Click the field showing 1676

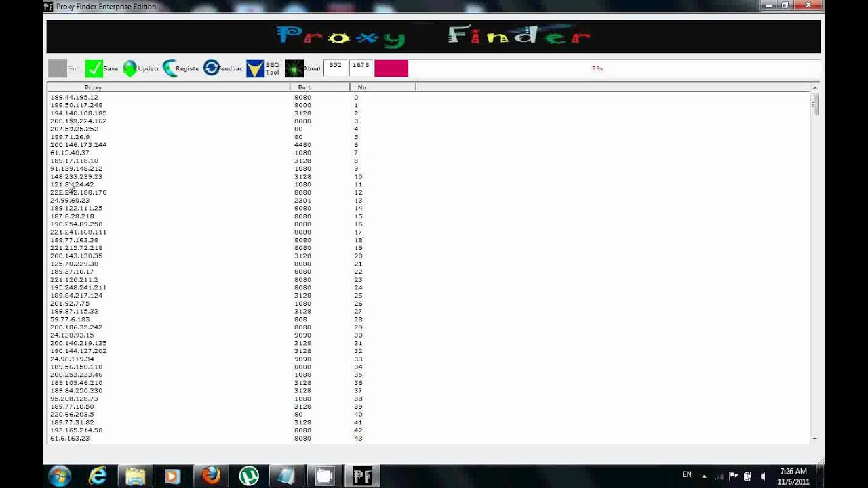[x=361, y=68]
